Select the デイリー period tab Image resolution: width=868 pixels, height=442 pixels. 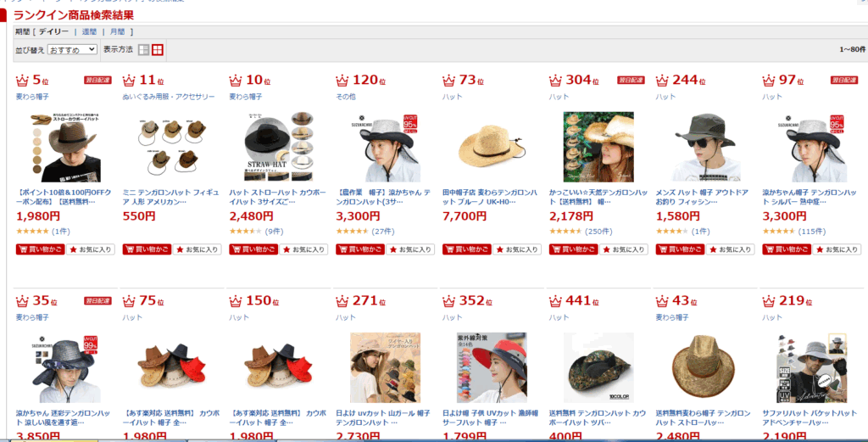click(x=53, y=32)
